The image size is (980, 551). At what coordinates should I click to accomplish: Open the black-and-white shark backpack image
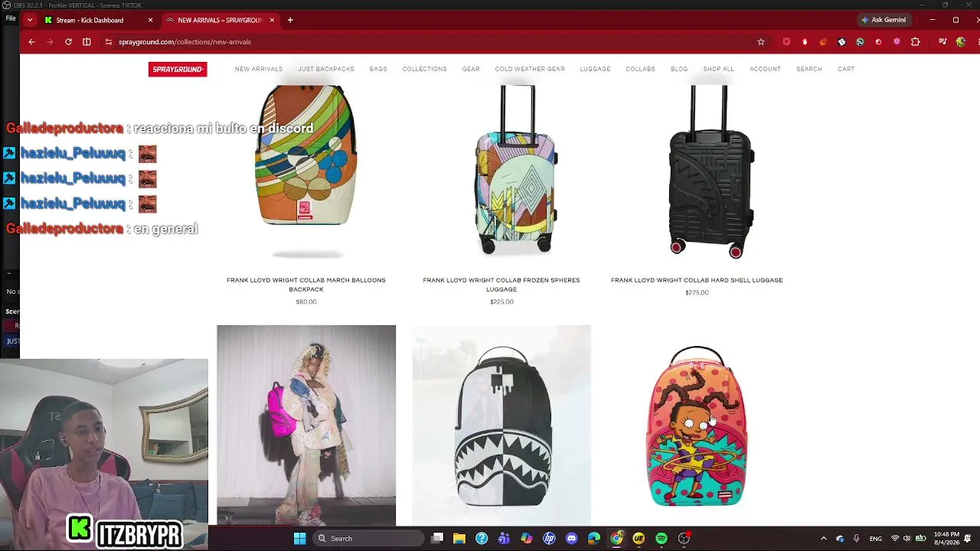[501, 425]
